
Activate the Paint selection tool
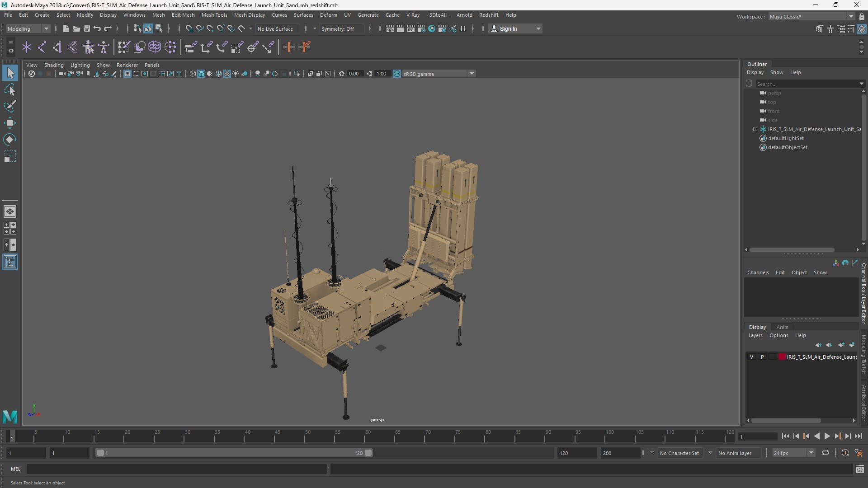coord(10,106)
